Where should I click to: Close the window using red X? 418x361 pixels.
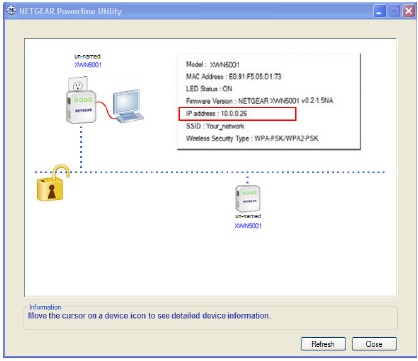409,11
